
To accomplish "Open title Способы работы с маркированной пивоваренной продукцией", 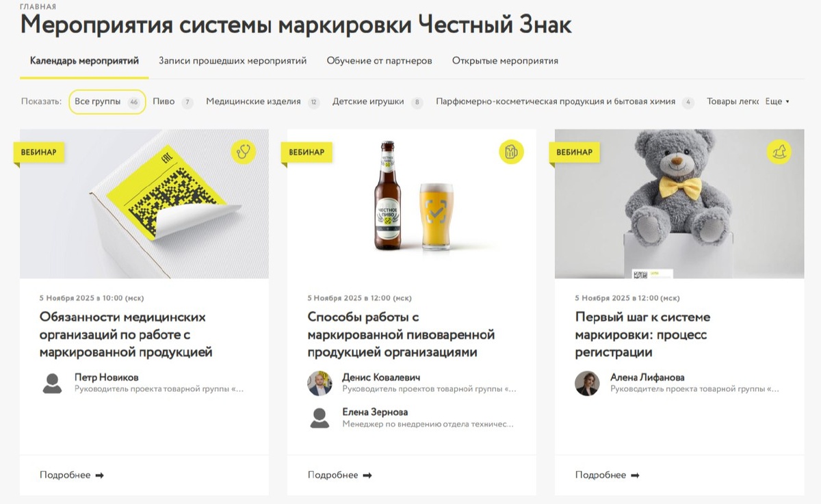I will pos(401,335).
